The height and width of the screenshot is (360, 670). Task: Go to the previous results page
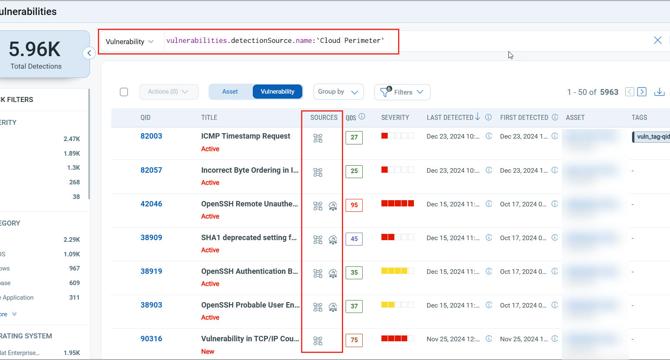coord(629,92)
